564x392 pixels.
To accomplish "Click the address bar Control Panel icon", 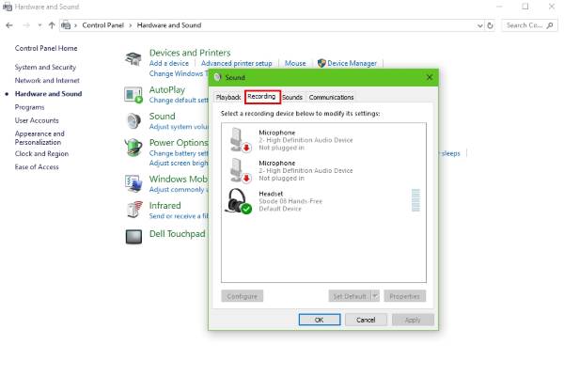I will pyautogui.click(x=66, y=25).
